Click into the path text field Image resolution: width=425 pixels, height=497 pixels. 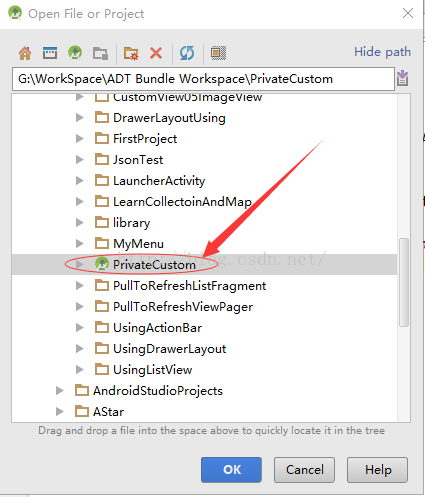coord(203,79)
